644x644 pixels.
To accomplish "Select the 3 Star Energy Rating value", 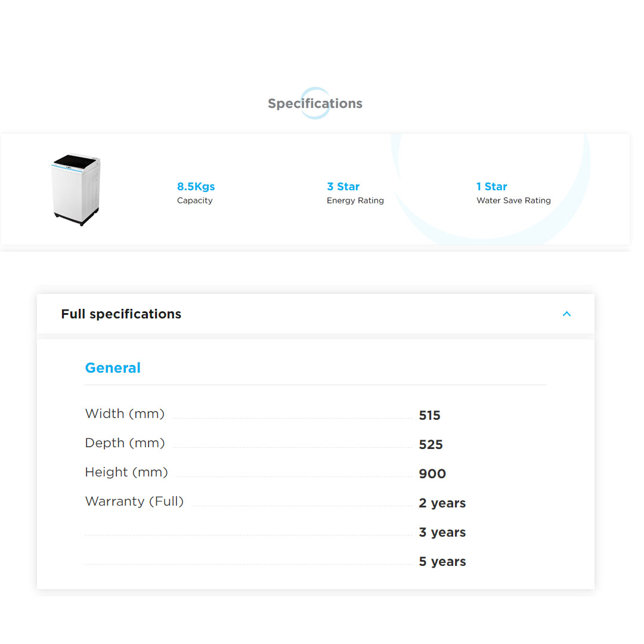I will coord(343,186).
